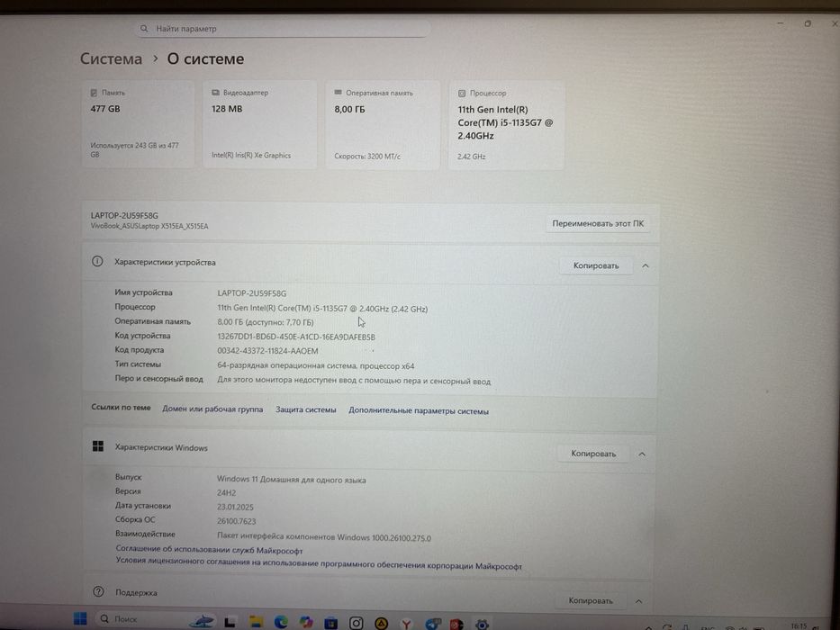Open Task View on the taskbar
Screen dimensions: 840x630
tap(230, 622)
